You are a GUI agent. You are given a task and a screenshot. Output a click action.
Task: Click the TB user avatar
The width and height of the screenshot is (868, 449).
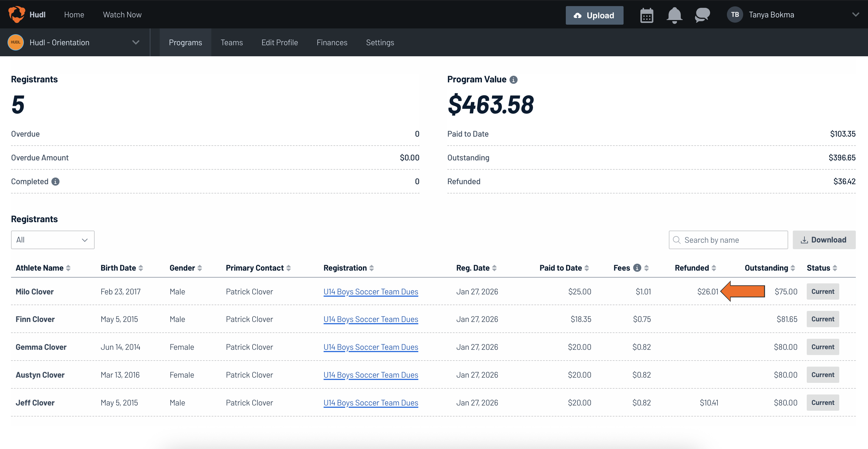coord(734,15)
